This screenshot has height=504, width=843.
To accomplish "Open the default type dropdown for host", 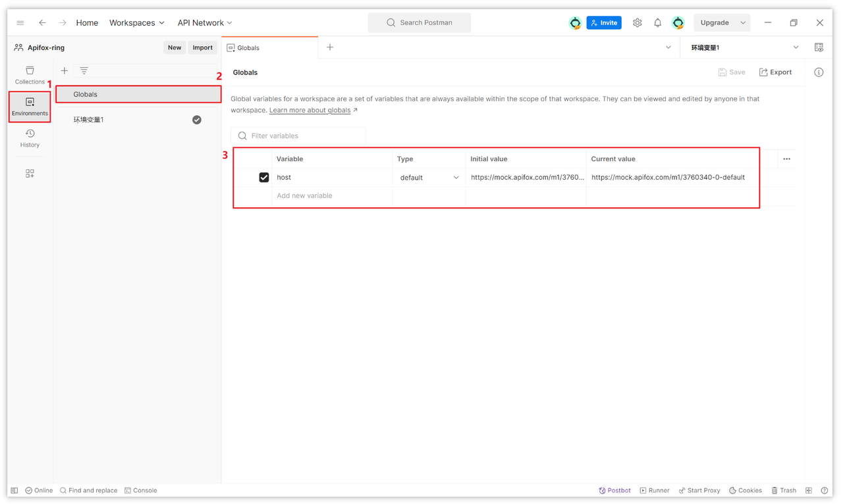I will (429, 178).
